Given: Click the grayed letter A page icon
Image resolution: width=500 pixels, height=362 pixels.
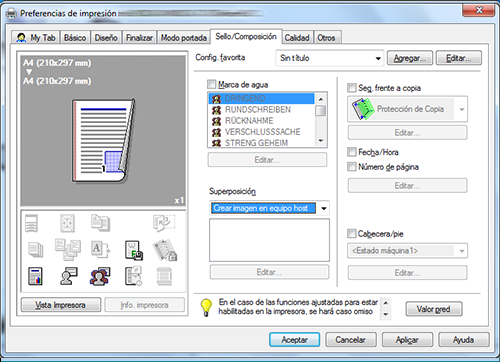Looking at the screenshot, I should pos(100,249).
